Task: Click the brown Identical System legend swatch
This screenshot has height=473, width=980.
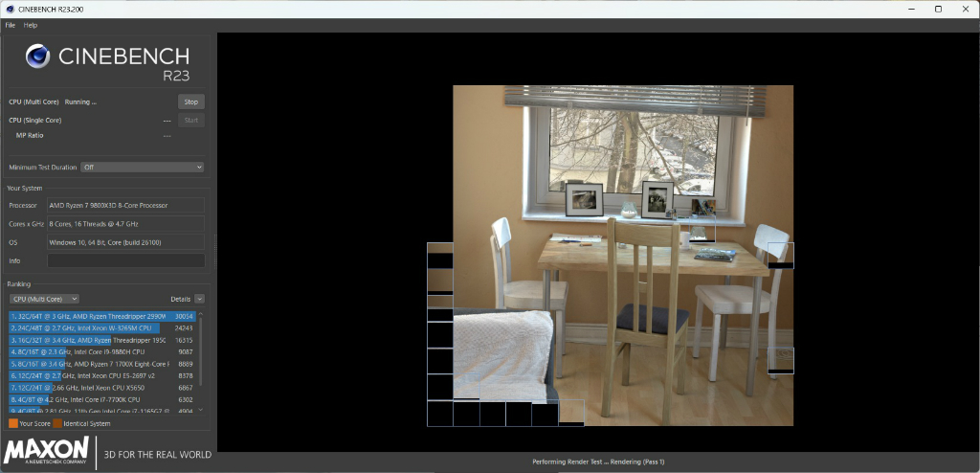Action: [57, 423]
